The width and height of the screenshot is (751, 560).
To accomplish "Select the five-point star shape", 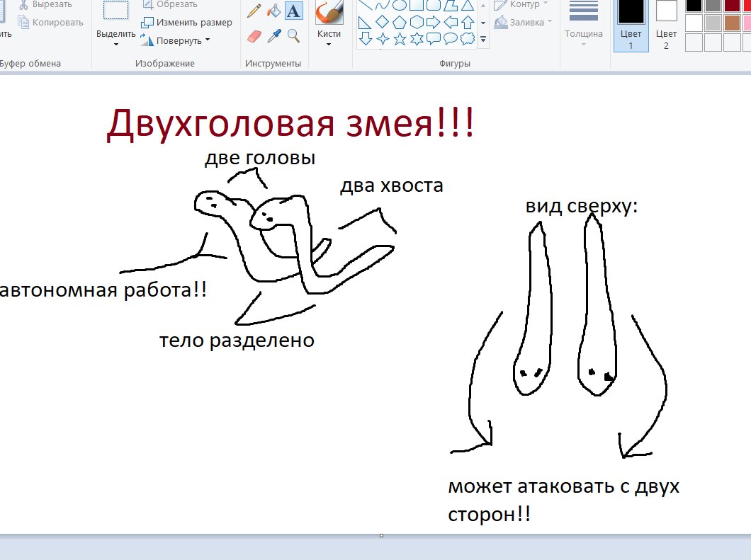I will (400, 38).
